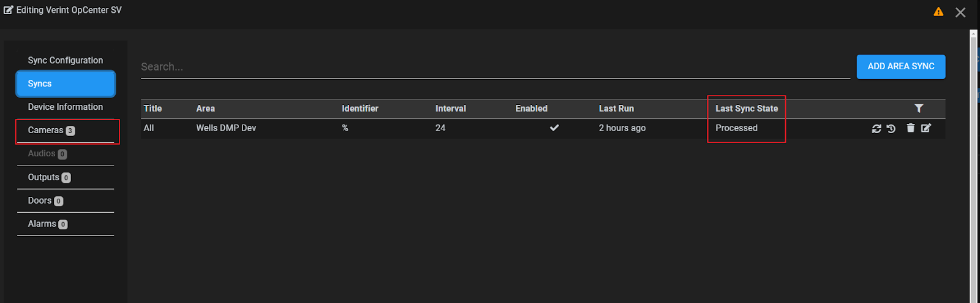The height and width of the screenshot is (303, 980).
Task: Sort by the Last Run column header
Action: pyautogui.click(x=616, y=109)
